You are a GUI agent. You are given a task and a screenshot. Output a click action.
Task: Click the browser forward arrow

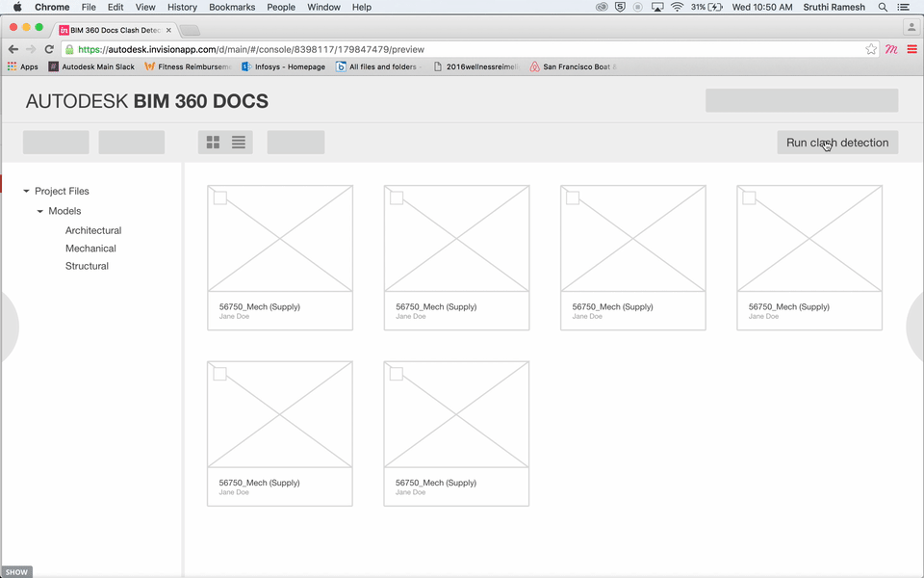[x=31, y=49]
